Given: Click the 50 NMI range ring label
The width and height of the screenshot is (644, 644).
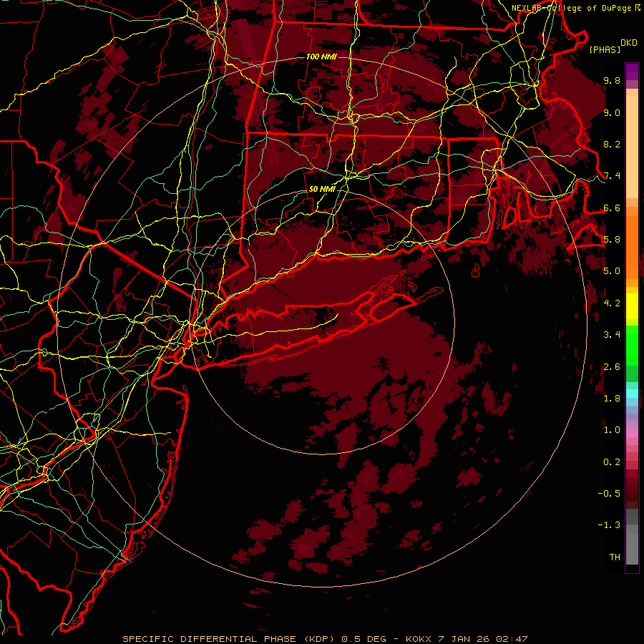Looking at the screenshot, I should coord(322,190).
